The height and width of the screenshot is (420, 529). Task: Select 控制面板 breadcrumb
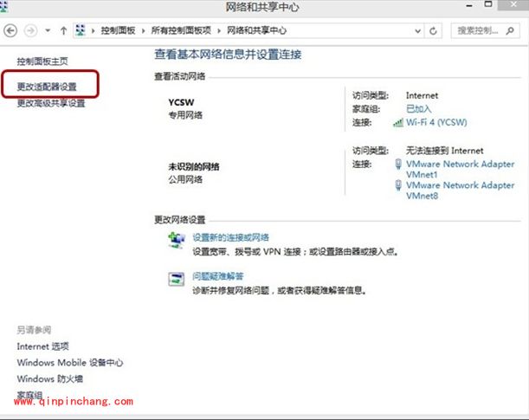click(x=118, y=30)
